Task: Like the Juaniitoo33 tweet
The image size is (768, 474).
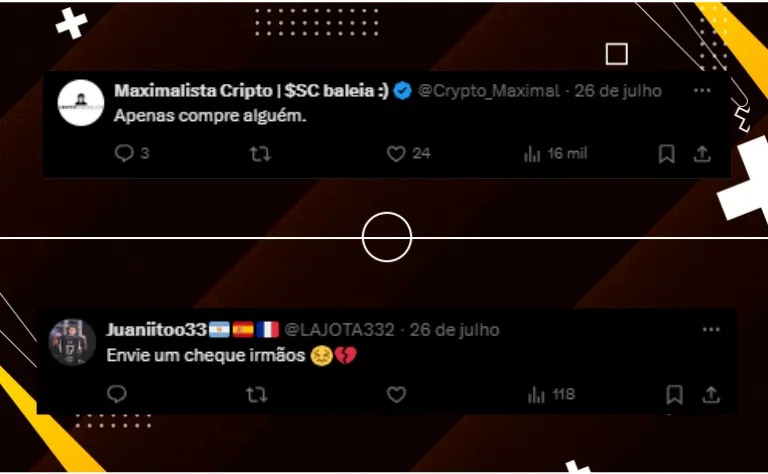Action: tap(396, 395)
